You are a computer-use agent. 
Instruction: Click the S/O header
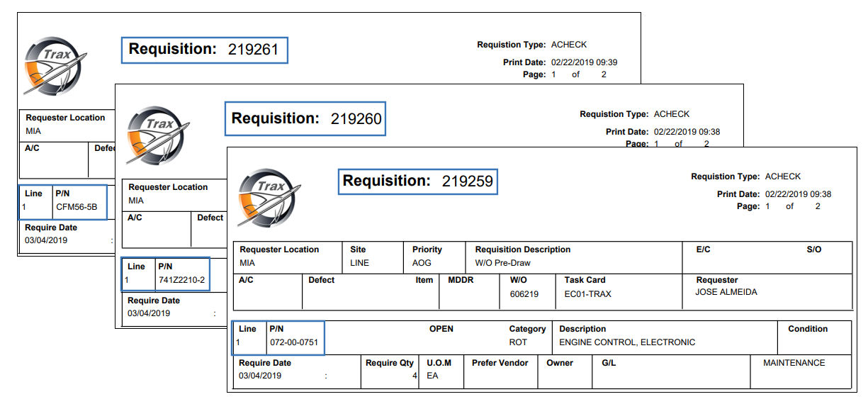(x=814, y=249)
